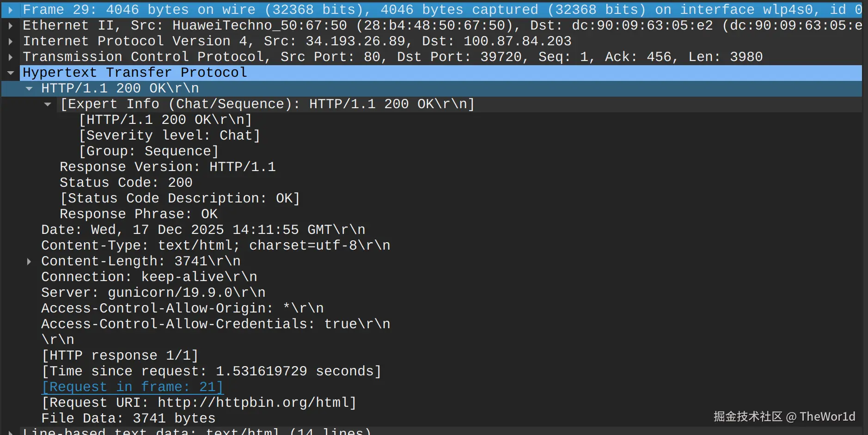Expand Internet Protocol Version 4 details
Viewport: 868px width, 435px height.
coord(11,41)
